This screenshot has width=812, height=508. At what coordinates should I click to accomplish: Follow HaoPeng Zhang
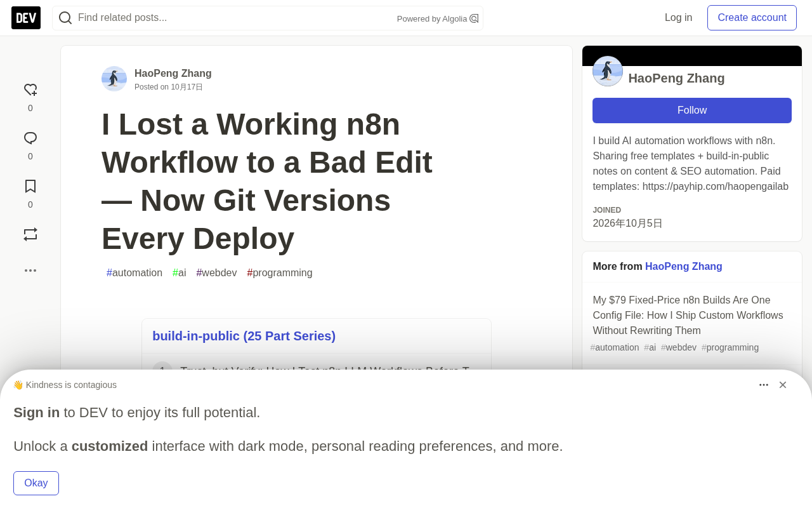pyautogui.click(x=692, y=110)
